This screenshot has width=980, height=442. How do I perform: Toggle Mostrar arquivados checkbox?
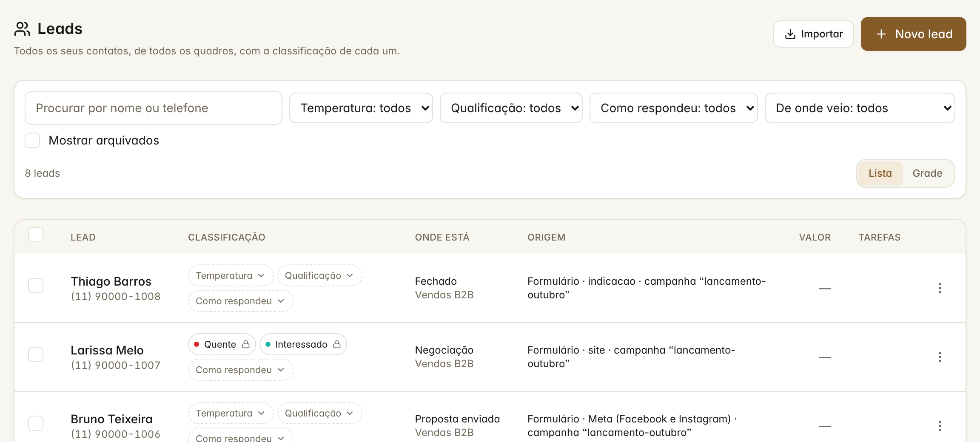point(32,140)
